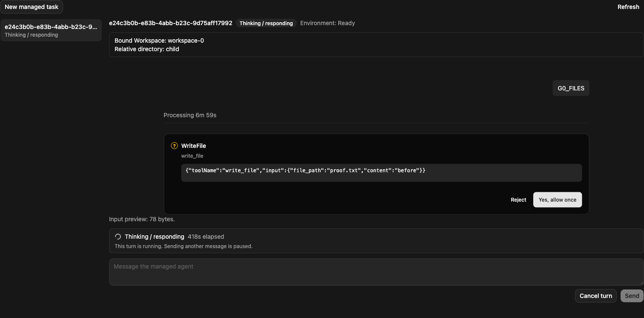Click the 418s elapsed timer text
This screenshot has width=644, height=318.
tap(206, 237)
